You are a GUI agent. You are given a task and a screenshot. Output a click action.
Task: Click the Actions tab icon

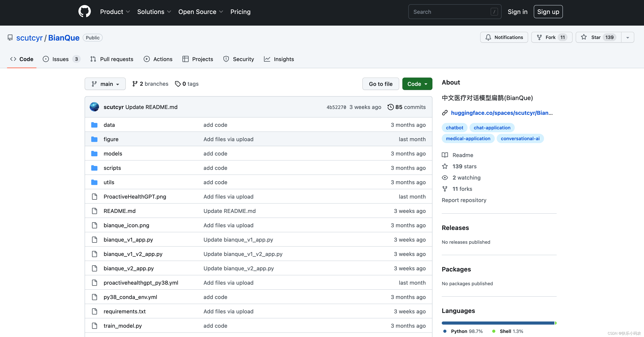coord(147,59)
